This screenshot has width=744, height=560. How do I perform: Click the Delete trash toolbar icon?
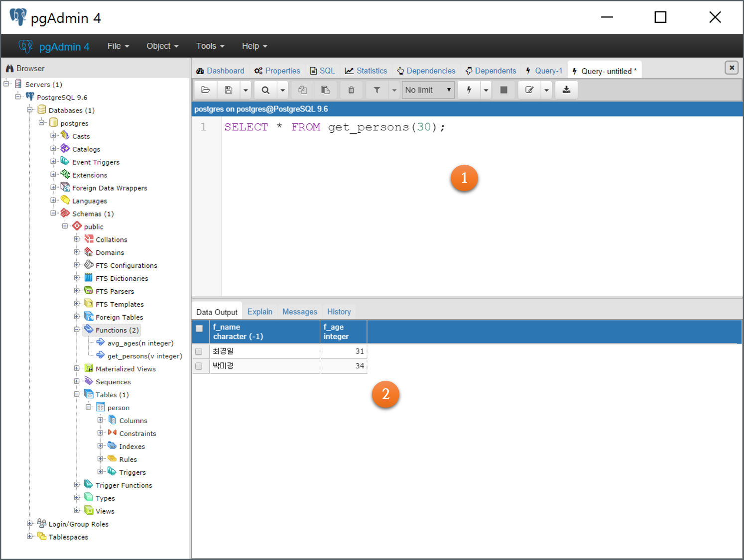tap(351, 90)
